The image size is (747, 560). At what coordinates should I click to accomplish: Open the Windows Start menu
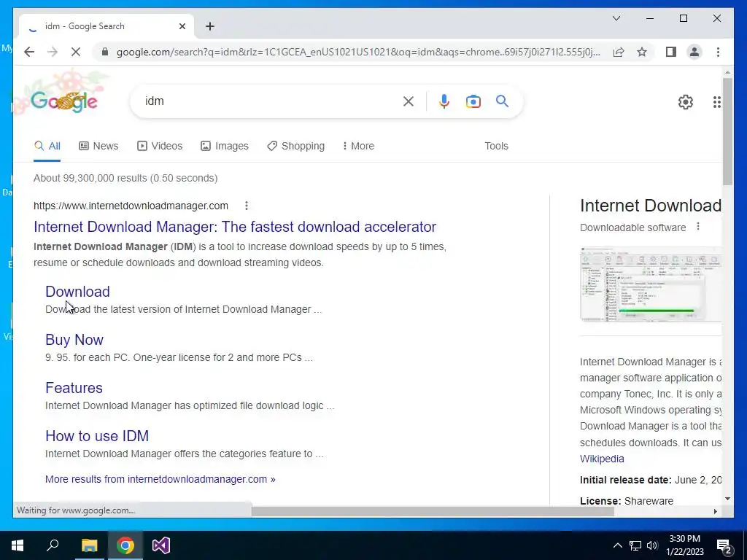click(18, 545)
